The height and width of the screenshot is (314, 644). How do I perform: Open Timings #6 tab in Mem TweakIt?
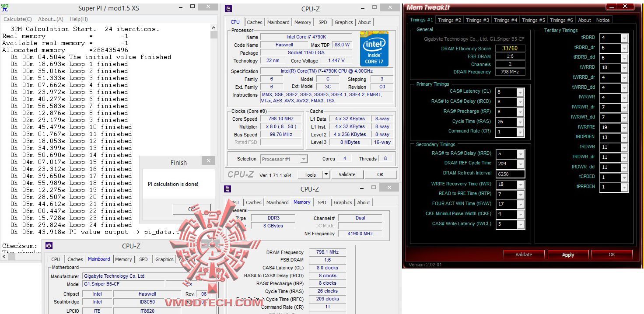click(x=561, y=20)
